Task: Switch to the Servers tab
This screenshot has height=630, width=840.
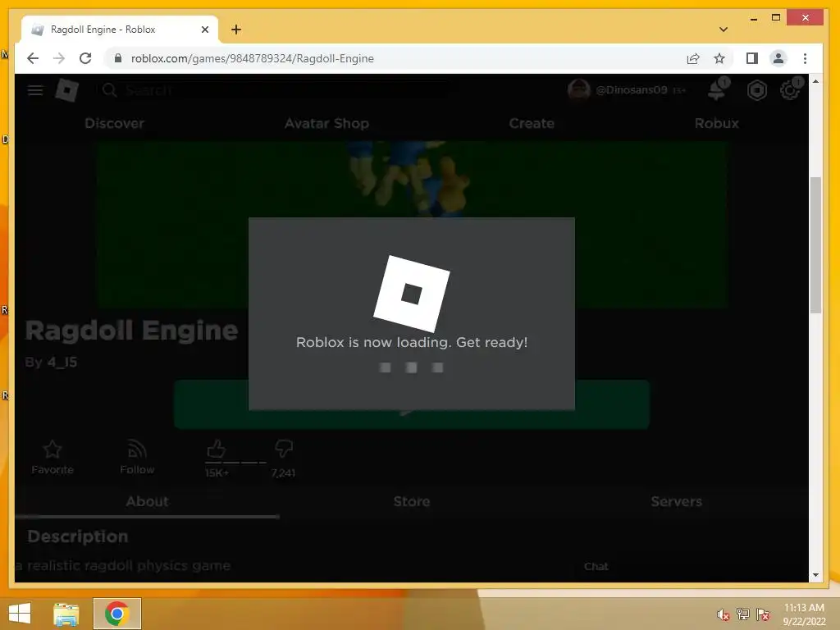Action: click(x=676, y=501)
